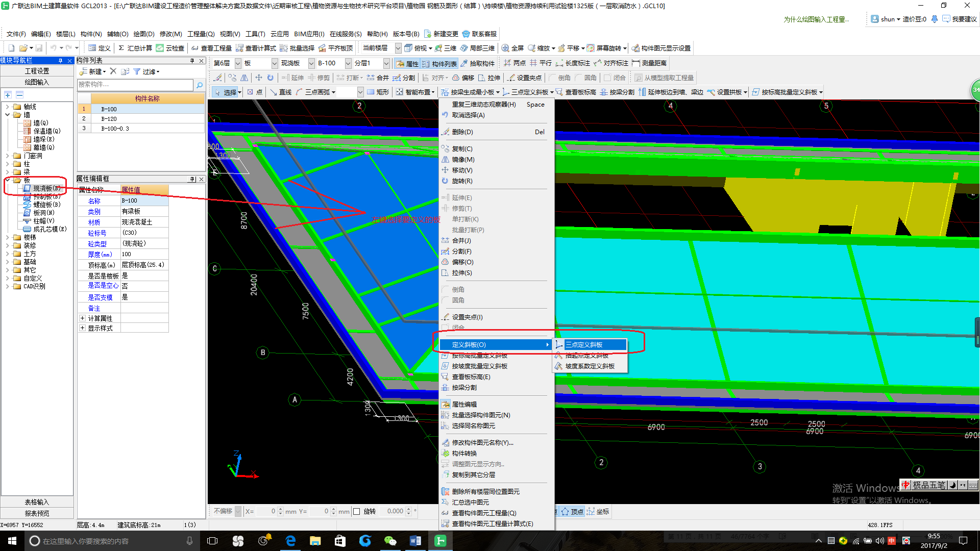Toggle the 构件列表 component list button

coord(439,63)
